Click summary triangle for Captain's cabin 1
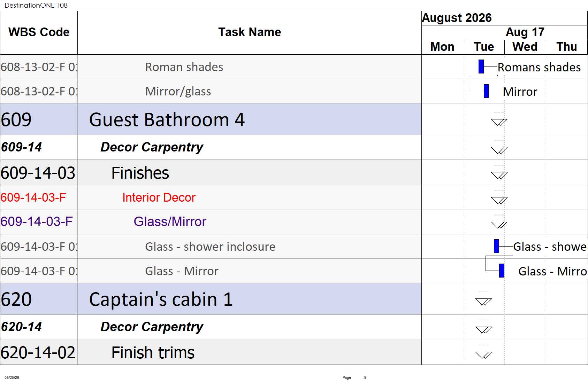588x382 pixels. click(x=483, y=302)
